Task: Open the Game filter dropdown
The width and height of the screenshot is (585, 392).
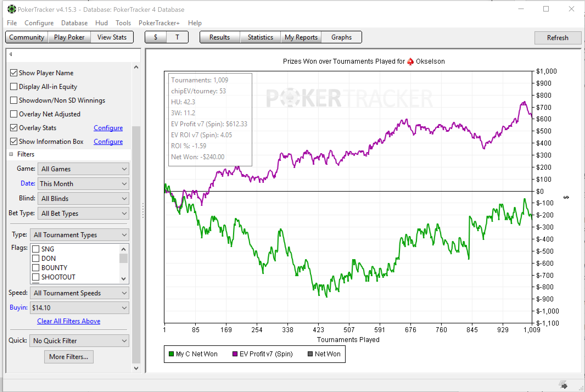Action: click(x=83, y=169)
